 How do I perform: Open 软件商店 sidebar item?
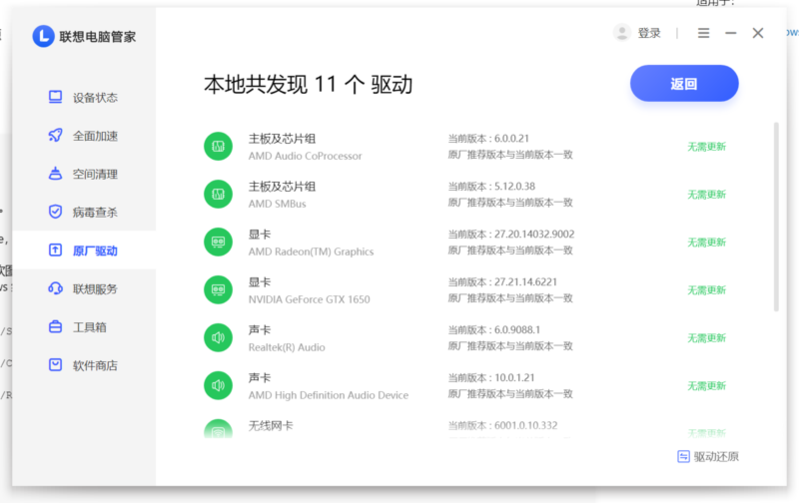(x=94, y=366)
